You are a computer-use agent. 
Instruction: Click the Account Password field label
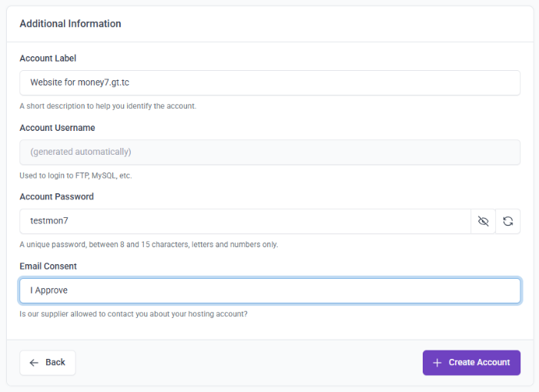56,196
